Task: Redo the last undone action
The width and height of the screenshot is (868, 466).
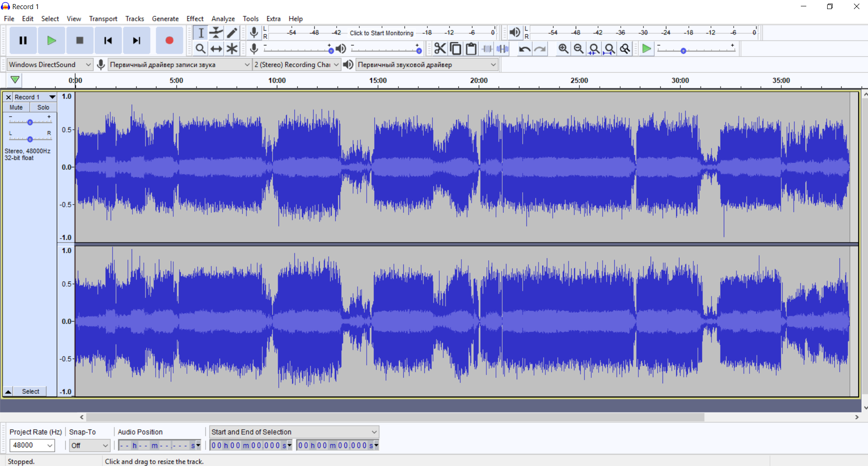Action: tap(540, 49)
